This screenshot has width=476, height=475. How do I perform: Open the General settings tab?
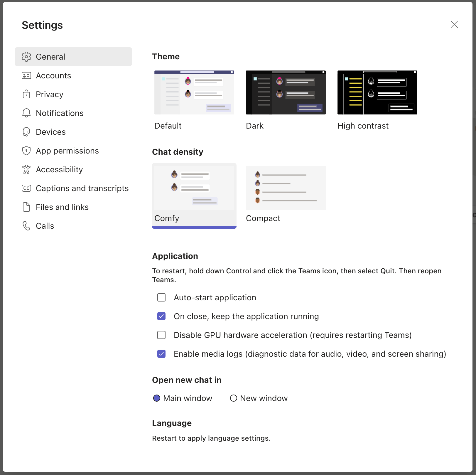coord(73,57)
